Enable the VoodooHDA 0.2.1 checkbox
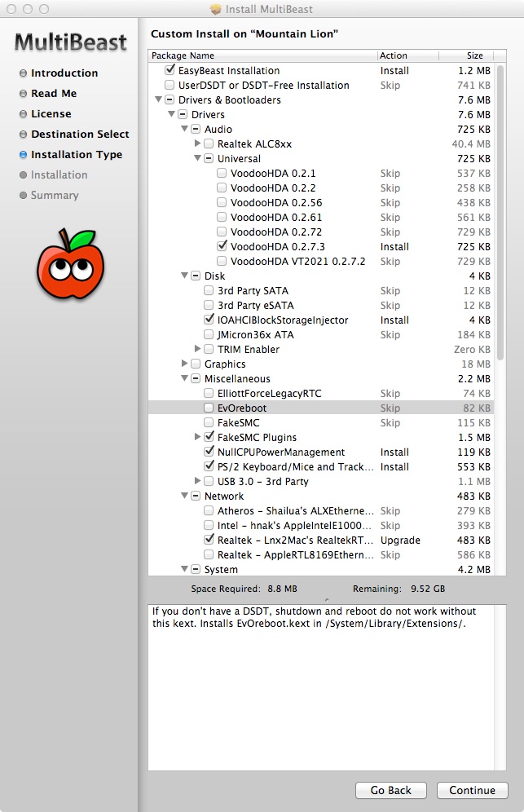 pyautogui.click(x=222, y=173)
